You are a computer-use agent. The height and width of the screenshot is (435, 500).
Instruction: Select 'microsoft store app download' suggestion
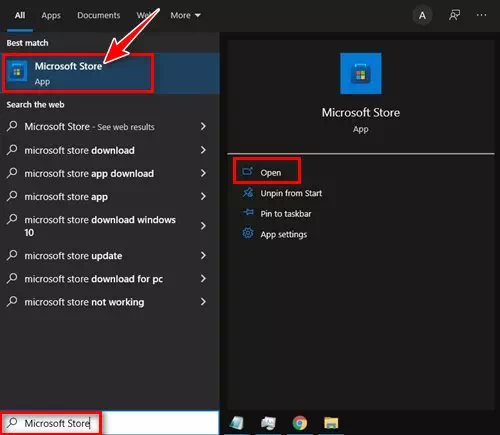click(89, 174)
